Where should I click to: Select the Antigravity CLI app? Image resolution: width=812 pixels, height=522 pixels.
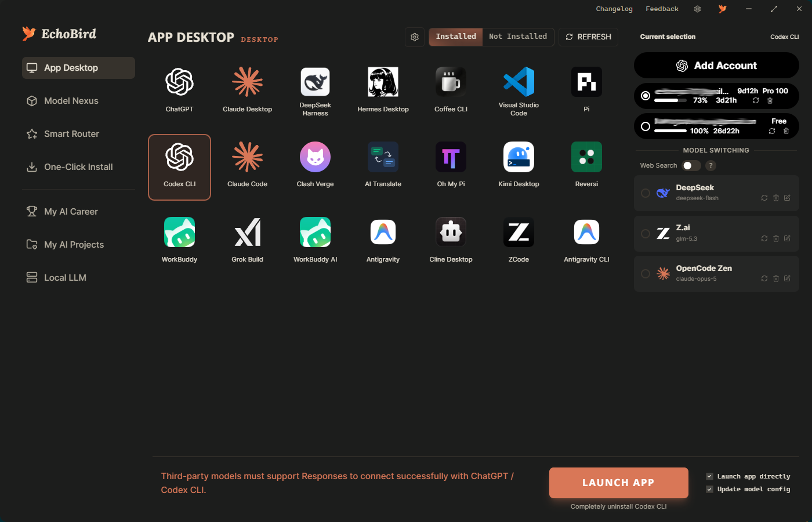[586, 242]
